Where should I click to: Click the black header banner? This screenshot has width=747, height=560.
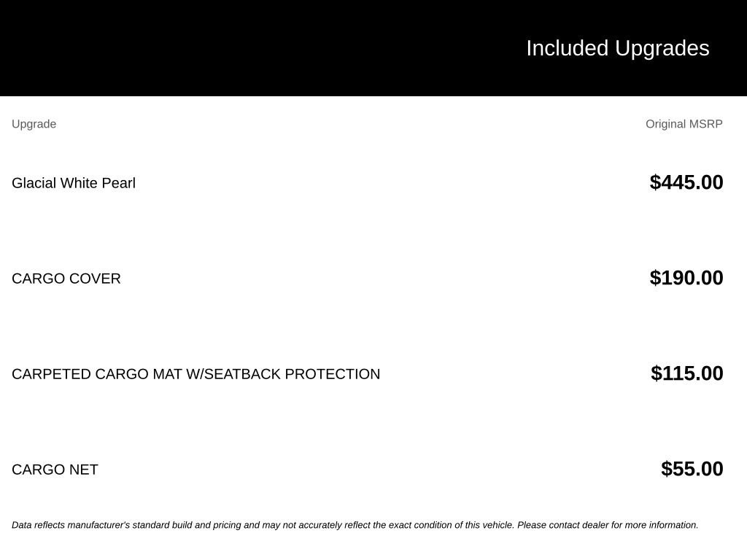tap(373, 48)
